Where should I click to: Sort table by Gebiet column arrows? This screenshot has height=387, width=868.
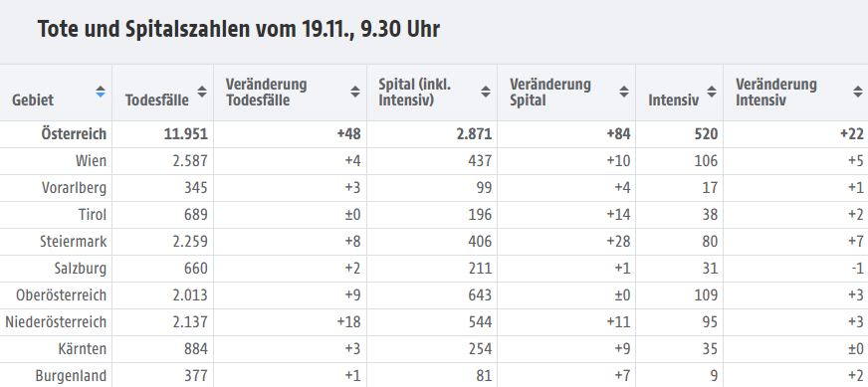coord(101,92)
